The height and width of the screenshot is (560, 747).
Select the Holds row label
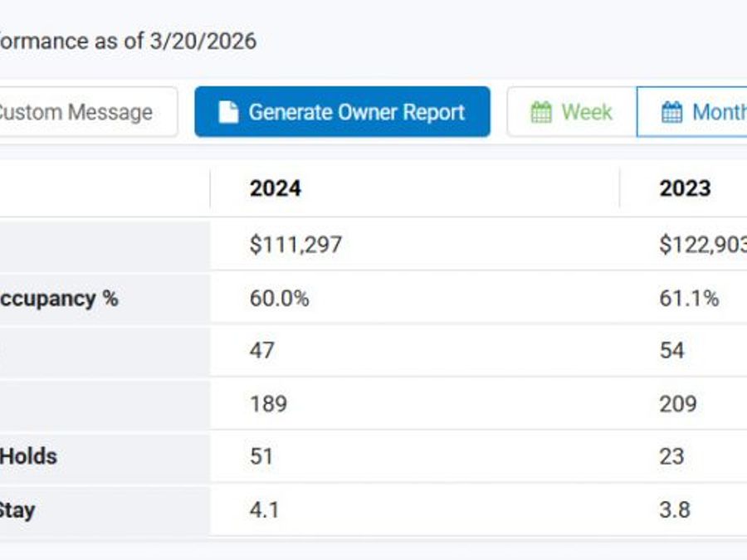[x=28, y=455]
